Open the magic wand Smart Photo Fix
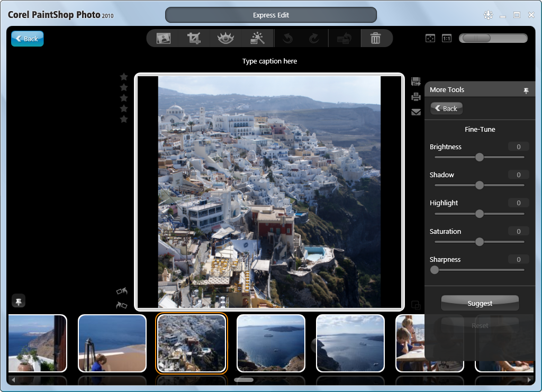This screenshot has height=392, width=542. (x=257, y=38)
